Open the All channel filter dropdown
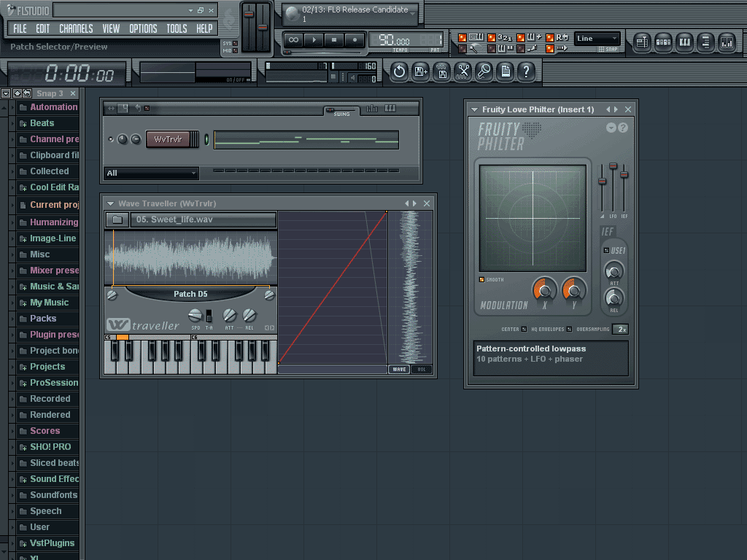 151,173
